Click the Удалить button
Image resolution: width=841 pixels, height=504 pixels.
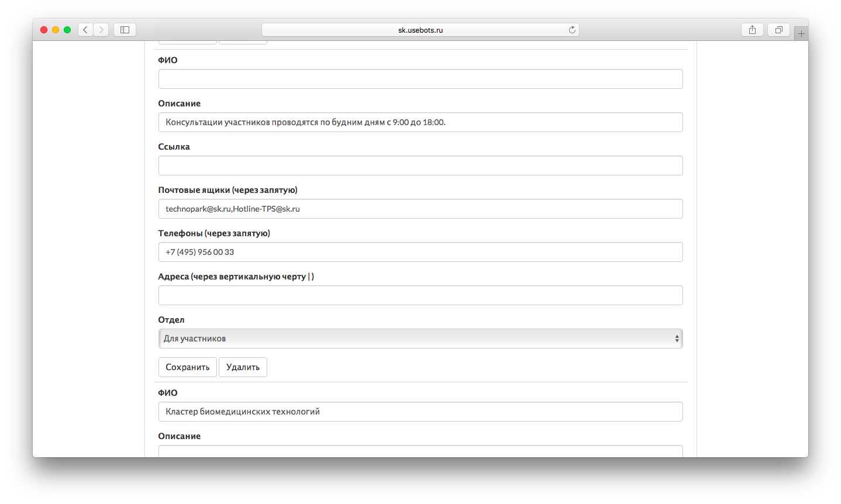(x=243, y=367)
